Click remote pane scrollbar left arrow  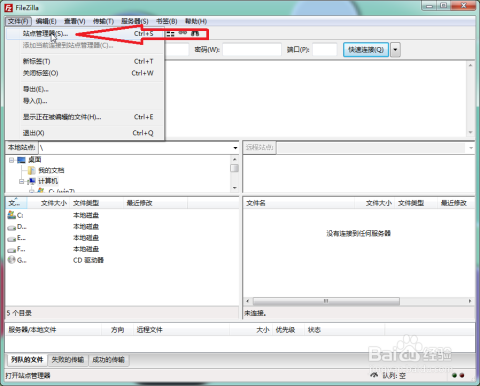coord(248,301)
